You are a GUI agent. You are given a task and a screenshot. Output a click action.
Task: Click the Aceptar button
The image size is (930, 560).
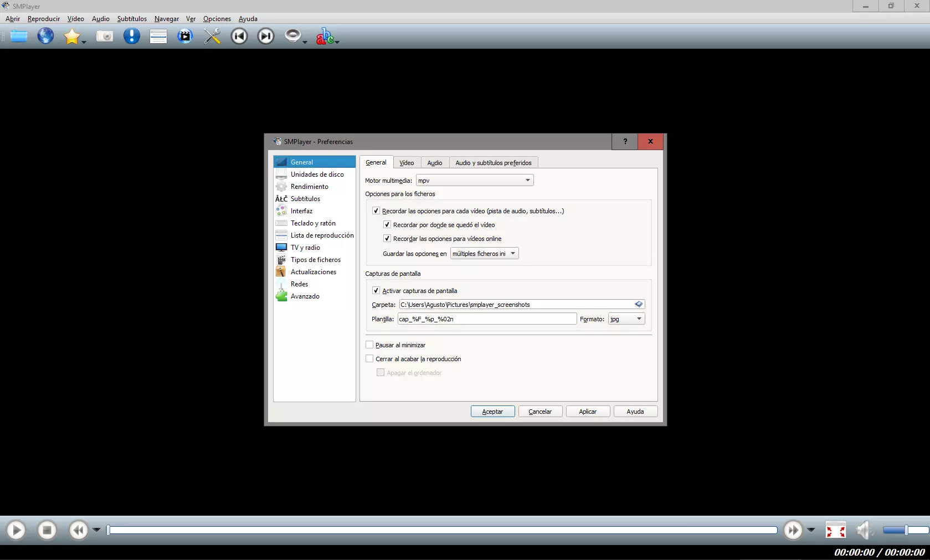492,412
